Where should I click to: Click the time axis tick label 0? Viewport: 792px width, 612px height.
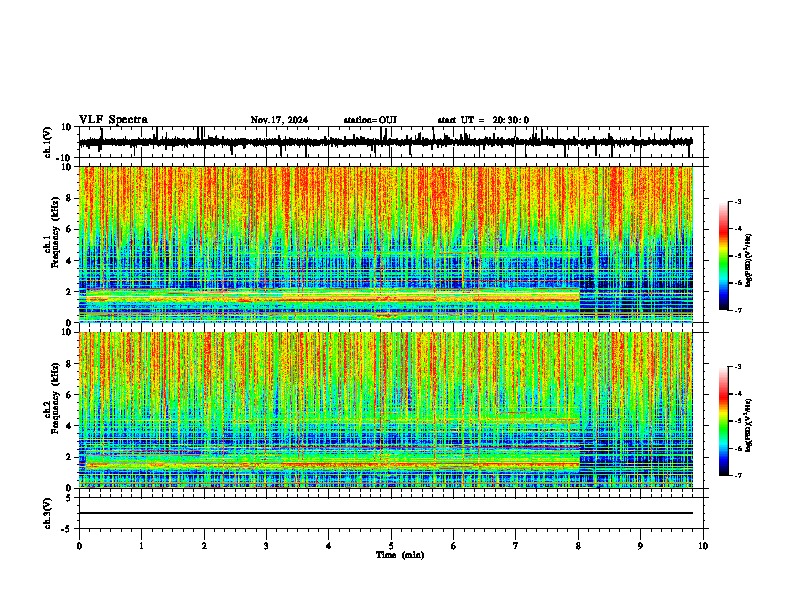point(79,546)
